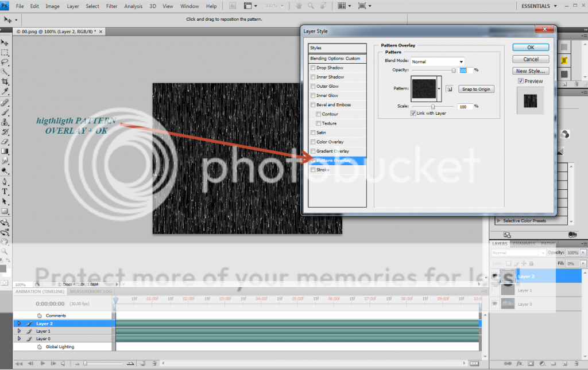The image size is (588, 370).
Task: Select the Hand tool
Action: [x=5, y=242]
